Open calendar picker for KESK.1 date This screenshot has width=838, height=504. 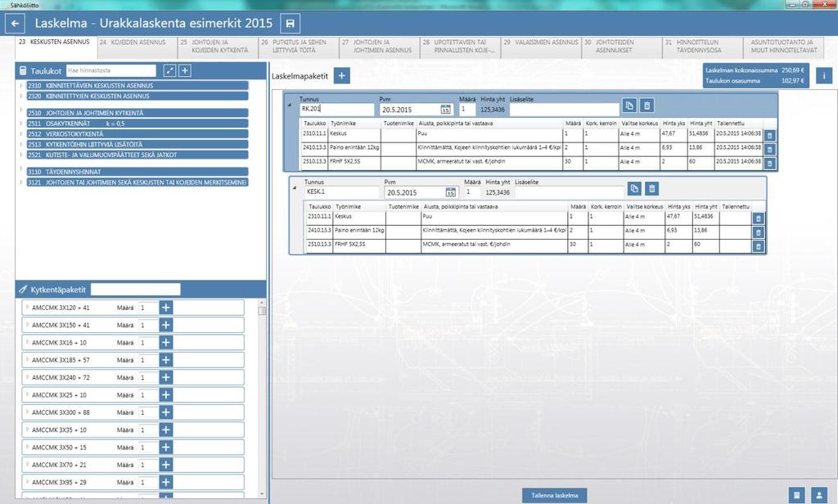(451, 192)
